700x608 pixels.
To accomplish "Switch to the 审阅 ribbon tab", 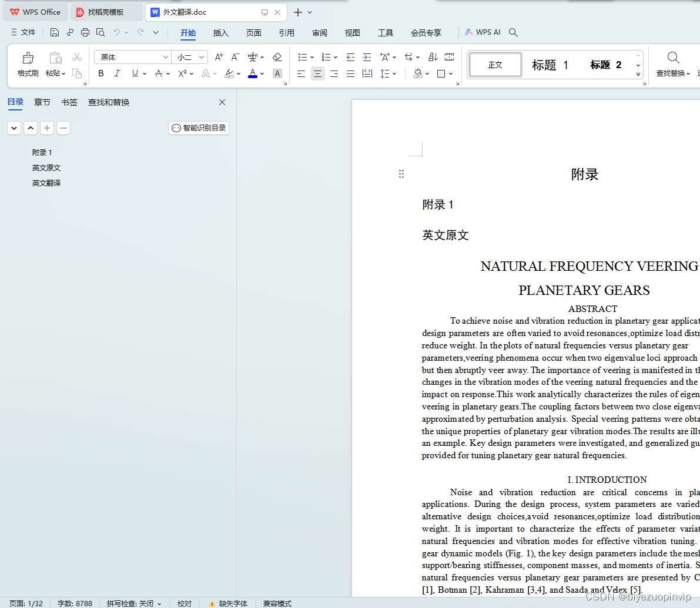I will click(320, 32).
